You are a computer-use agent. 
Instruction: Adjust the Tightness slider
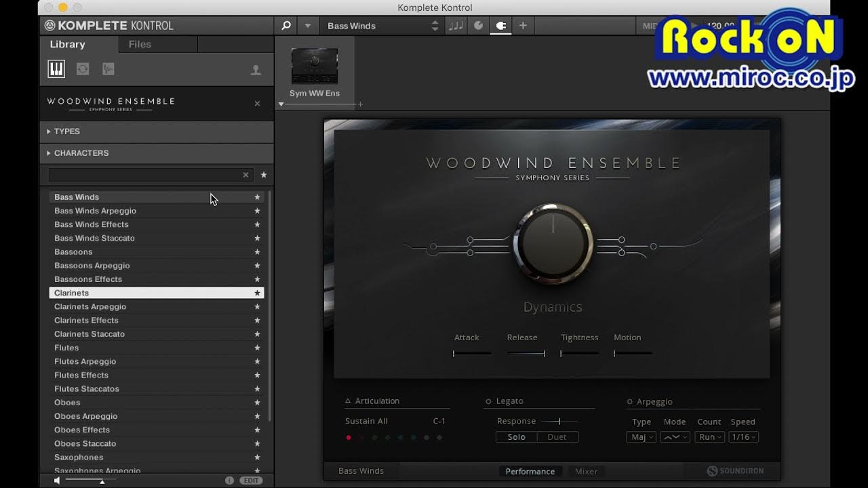click(x=579, y=353)
